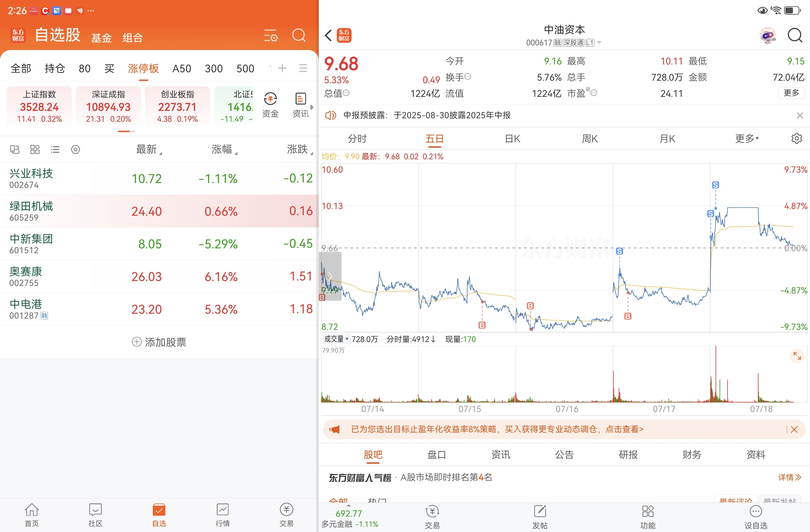The height and width of the screenshot is (532, 810).
Task: Tap 换手 info hint icon
Action: (467, 77)
